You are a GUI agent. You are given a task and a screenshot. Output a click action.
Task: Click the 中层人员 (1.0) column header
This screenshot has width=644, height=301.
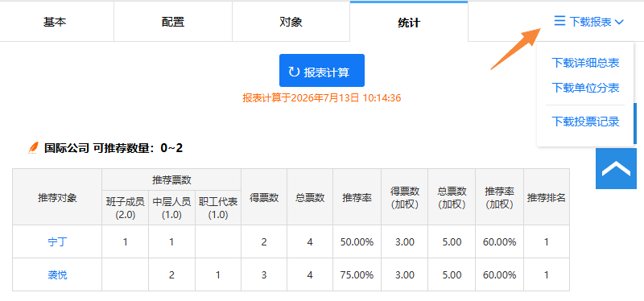click(x=171, y=208)
